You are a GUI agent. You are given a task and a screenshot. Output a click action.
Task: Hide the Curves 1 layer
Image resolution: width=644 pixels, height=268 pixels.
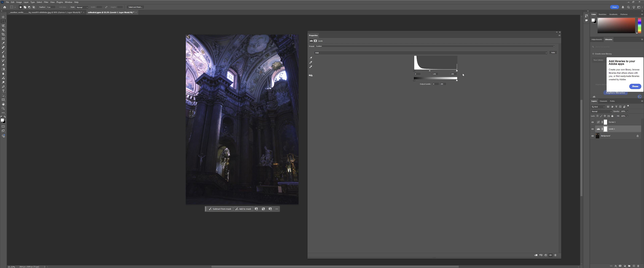[x=592, y=122]
